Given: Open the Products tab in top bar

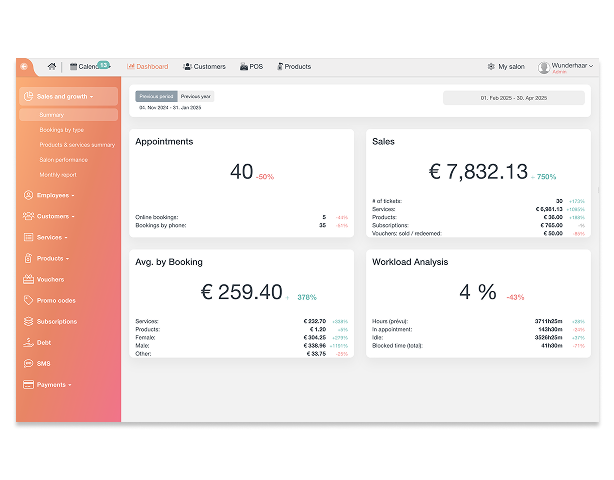Looking at the screenshot, I should click(x=294, y=67).
